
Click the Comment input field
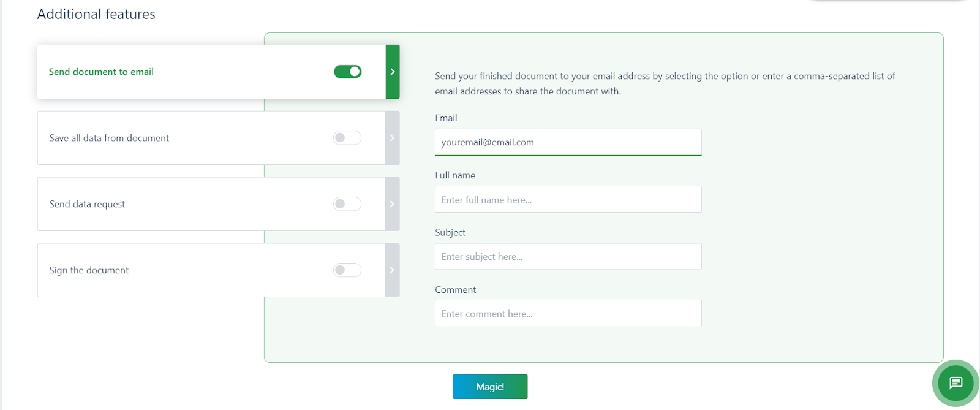tap(568, 313)
